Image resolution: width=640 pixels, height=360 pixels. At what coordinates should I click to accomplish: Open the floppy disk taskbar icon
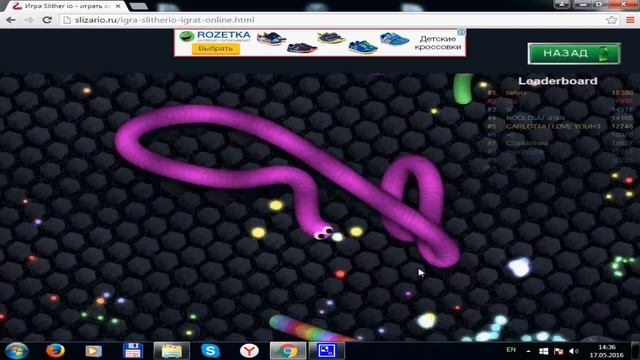point(133,351)
